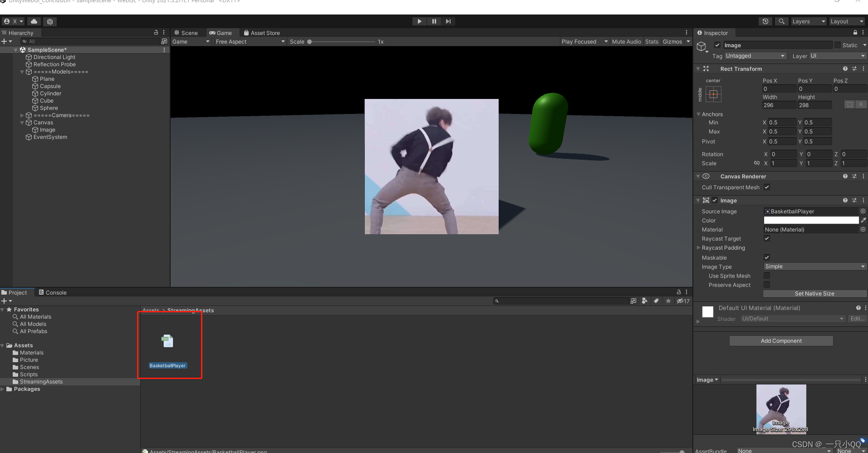The image size is (868, 453).
Task: Toggle the Raycast Target checkbox
Action: point(767,238)
